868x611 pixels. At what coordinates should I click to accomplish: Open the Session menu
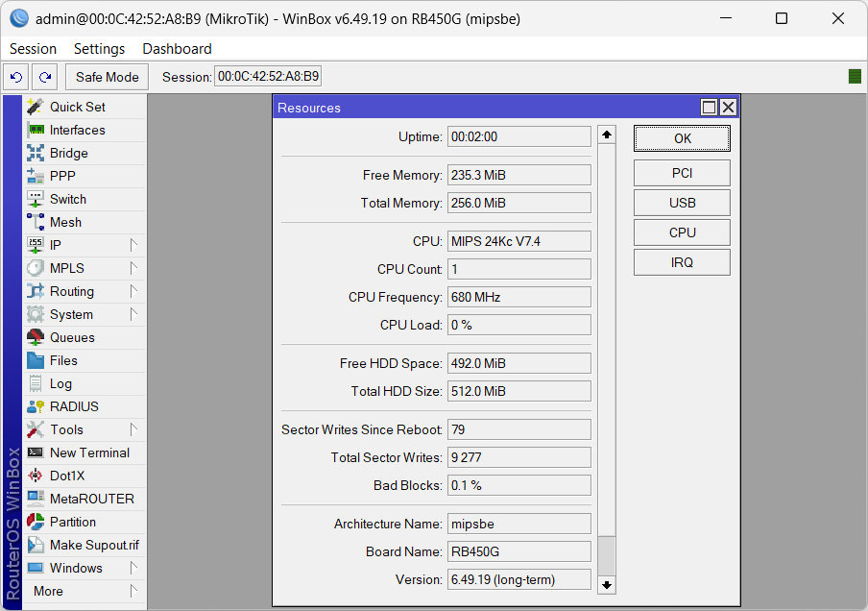34,49
